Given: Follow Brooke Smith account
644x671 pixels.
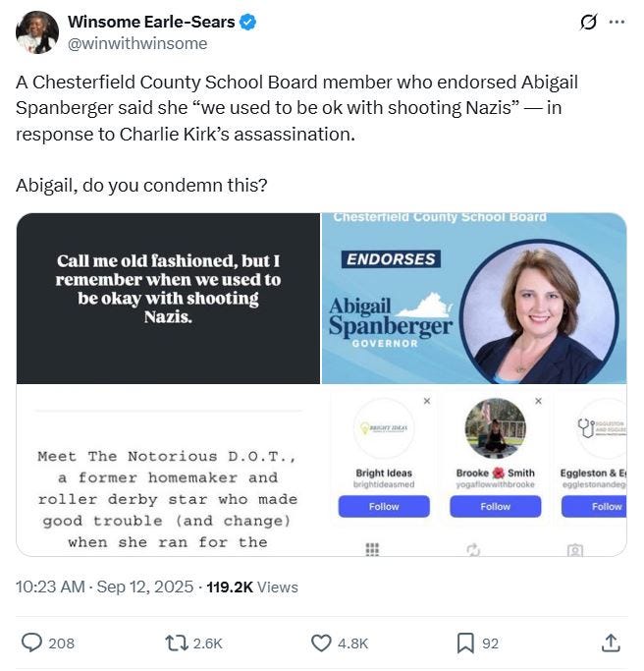Looking at the screenshot, I should (495, 506).
